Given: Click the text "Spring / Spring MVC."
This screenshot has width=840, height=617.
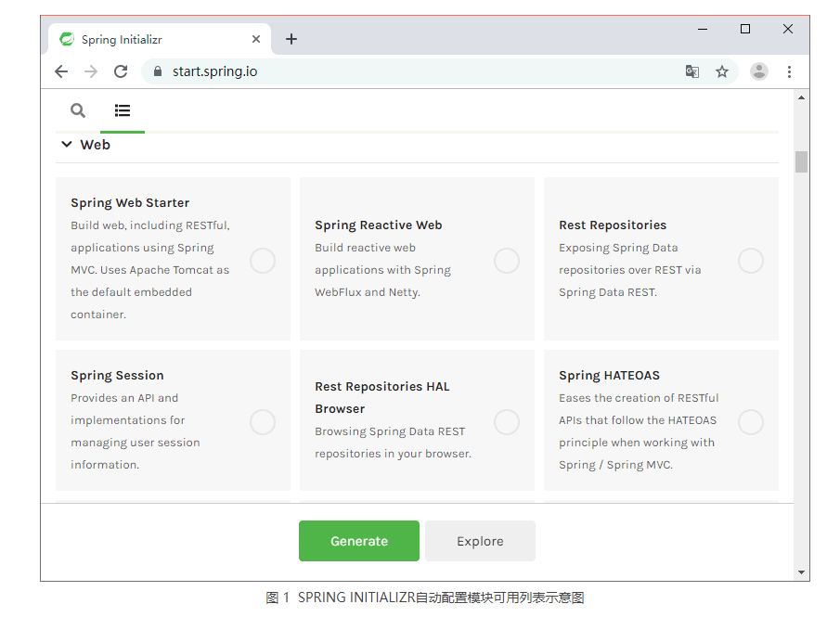Looking at the screenshot, I should pos(615,465).
